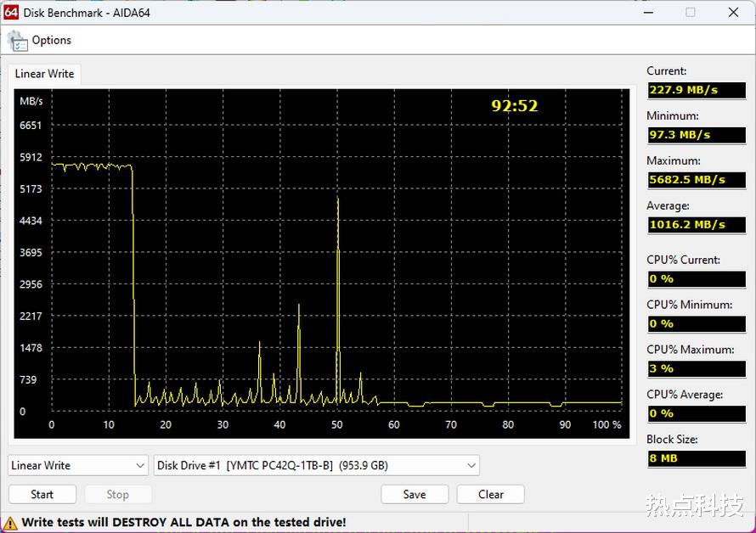Click the elapsed time 92:52 on graph

coord(515,105)
